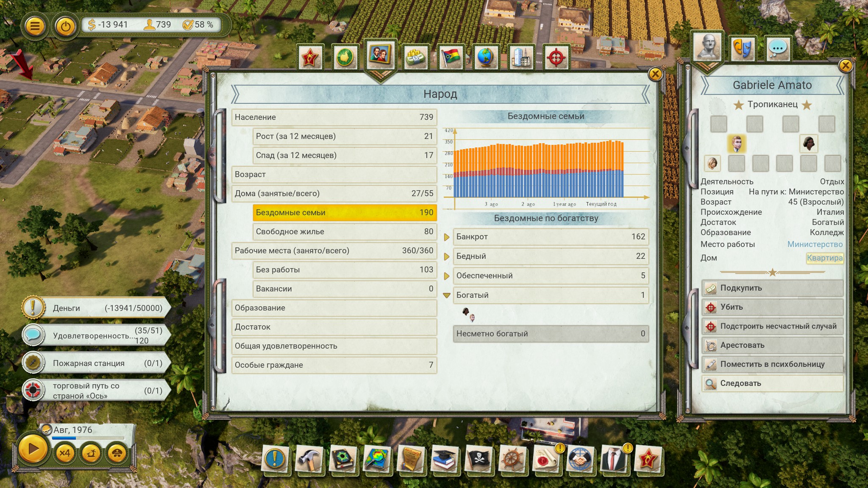Open the crosshair target tab
The height and width of the screenshot is (488, 868).
pyautogui.click(x=556, y=57)
